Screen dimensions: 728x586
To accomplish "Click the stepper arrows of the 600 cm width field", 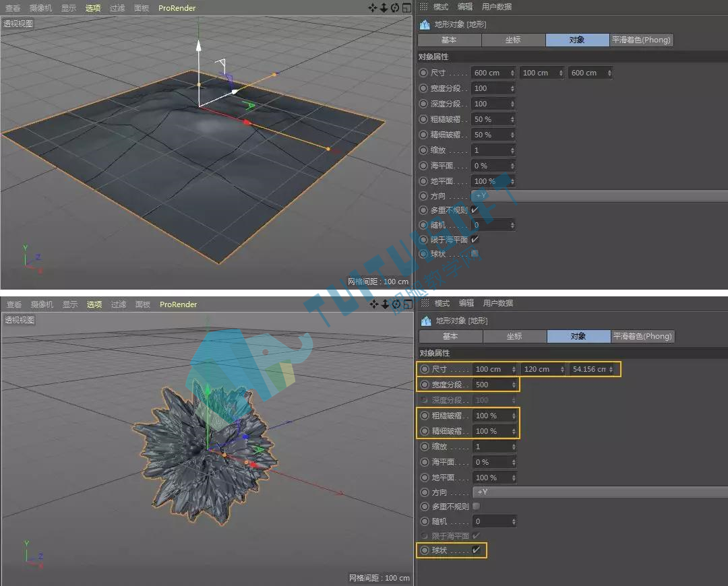I will (x=512, y=73).
